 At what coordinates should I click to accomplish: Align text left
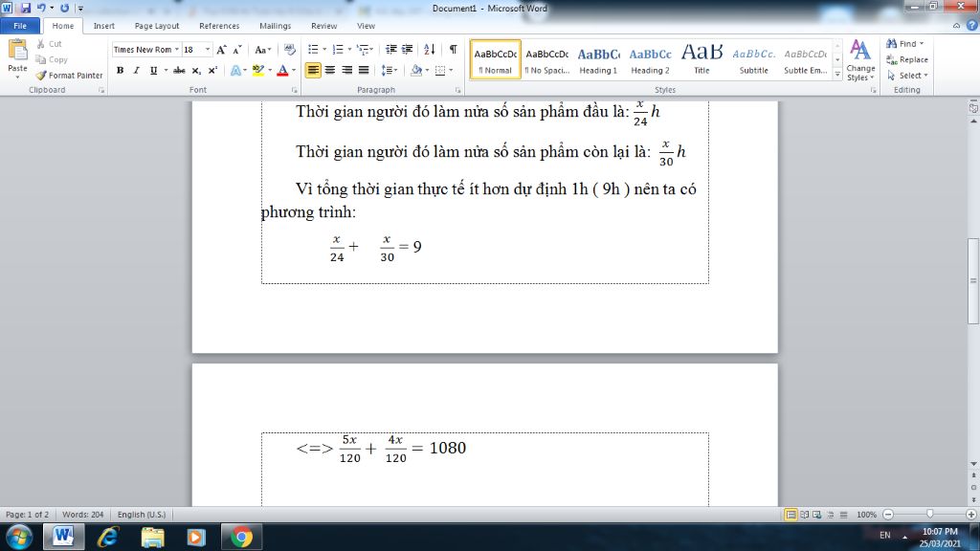313,70
